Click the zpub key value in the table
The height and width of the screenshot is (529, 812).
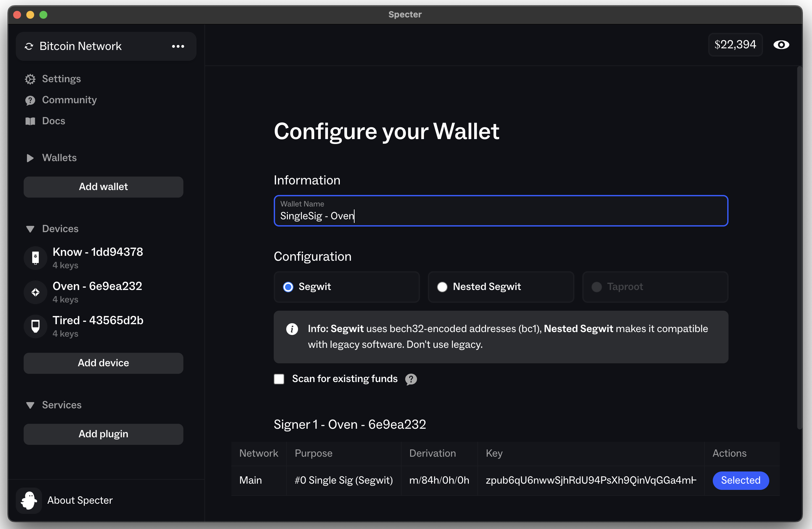[x=591, y=481]
